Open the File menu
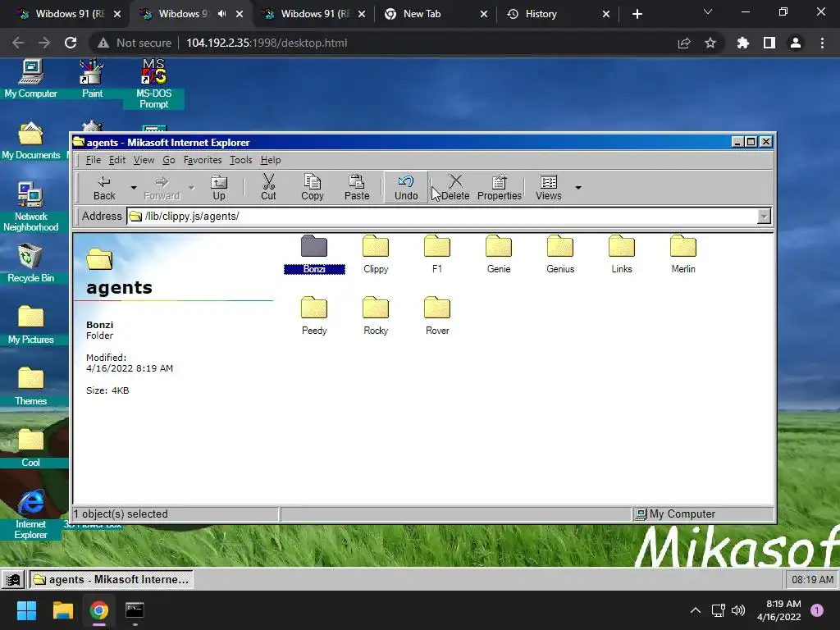 click(x=94, y=160)
